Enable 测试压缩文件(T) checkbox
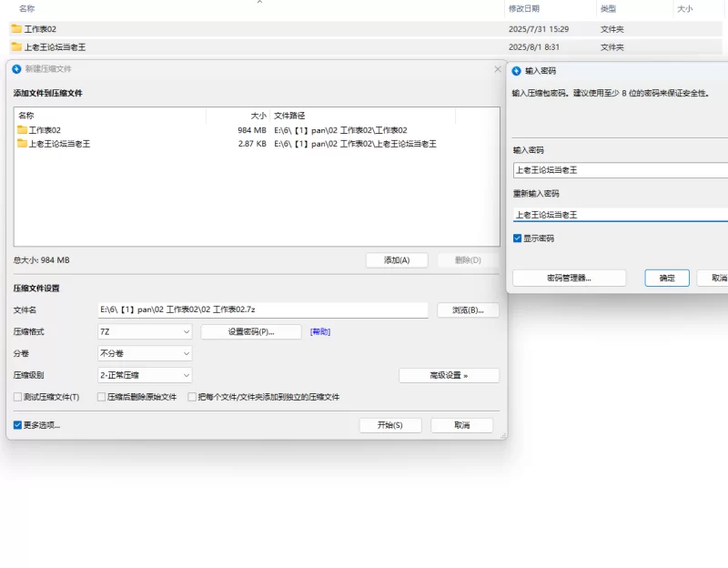The height and width of the screenshot is (568, 728). (17, 397)
